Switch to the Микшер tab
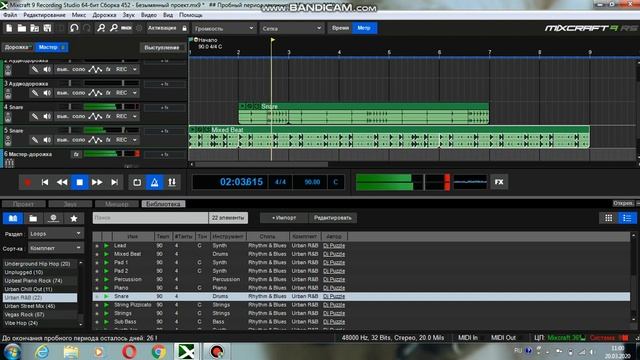Screen dimensions: 640x360 [117, 204]
